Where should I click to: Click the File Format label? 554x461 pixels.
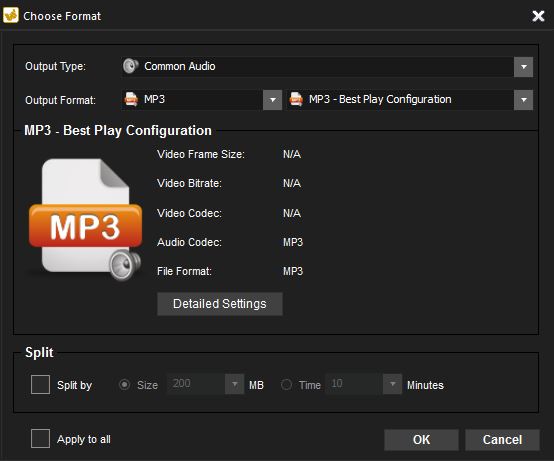[184, 271]
